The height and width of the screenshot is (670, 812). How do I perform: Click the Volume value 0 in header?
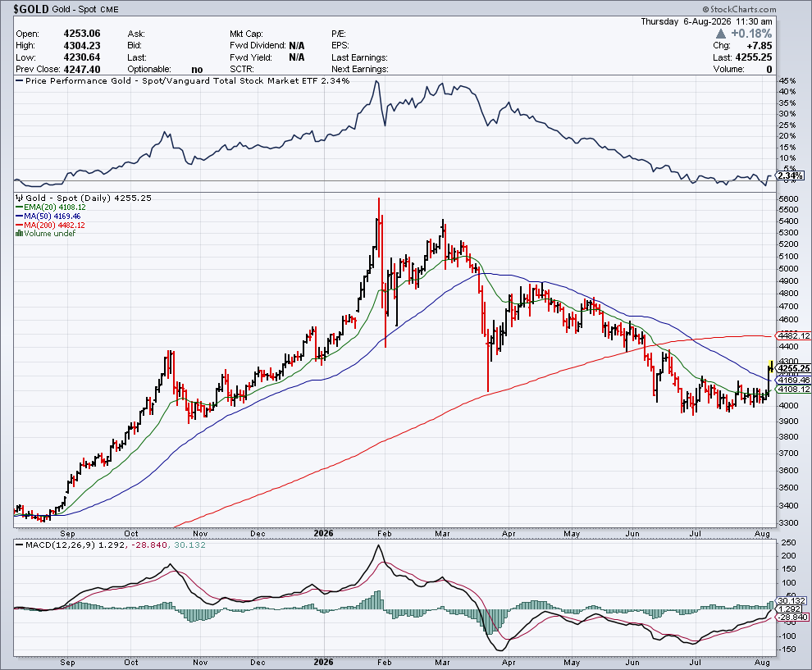point(769,70)
